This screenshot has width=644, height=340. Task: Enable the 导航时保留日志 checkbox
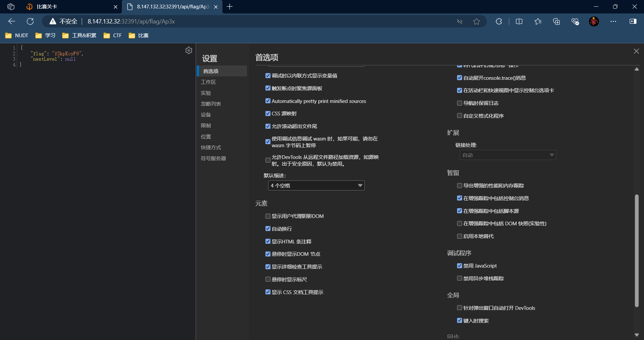coord(459,103)
